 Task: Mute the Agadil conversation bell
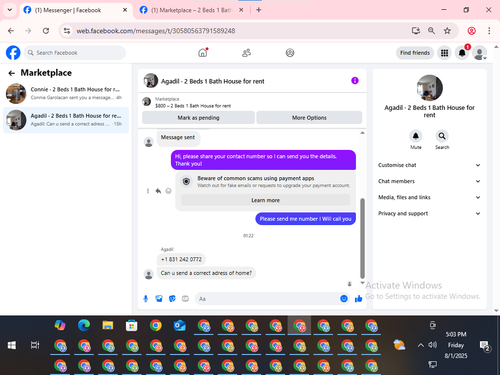(416, 136)
